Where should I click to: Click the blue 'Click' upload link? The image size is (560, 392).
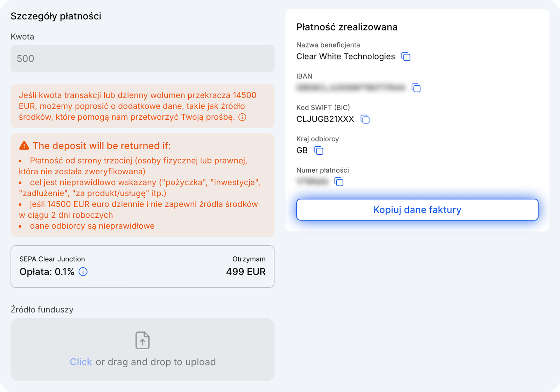[81, 362]
